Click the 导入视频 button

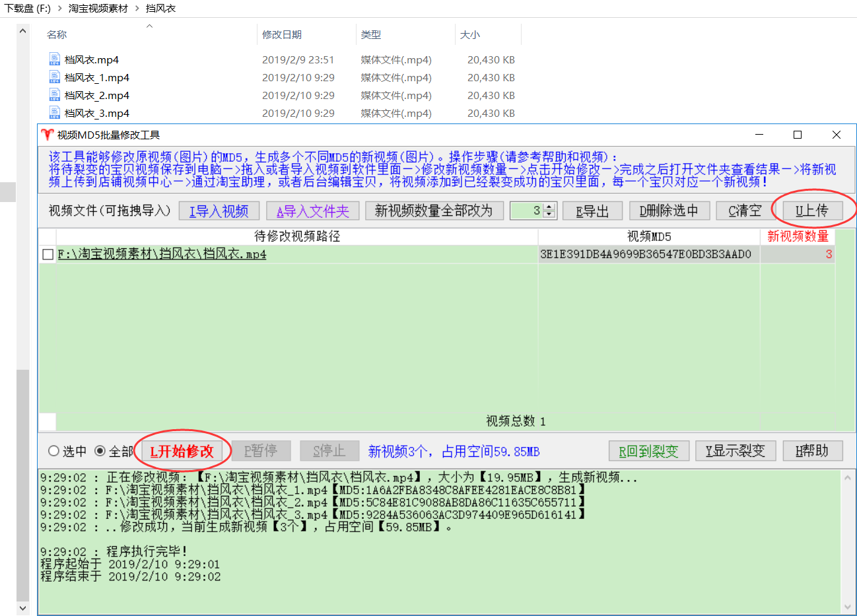click(219, 211)
